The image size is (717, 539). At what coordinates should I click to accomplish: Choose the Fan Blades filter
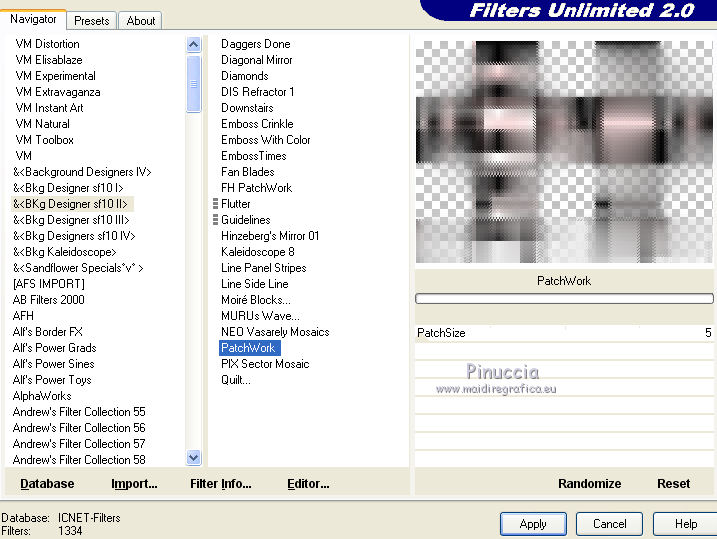click(247, 172)
